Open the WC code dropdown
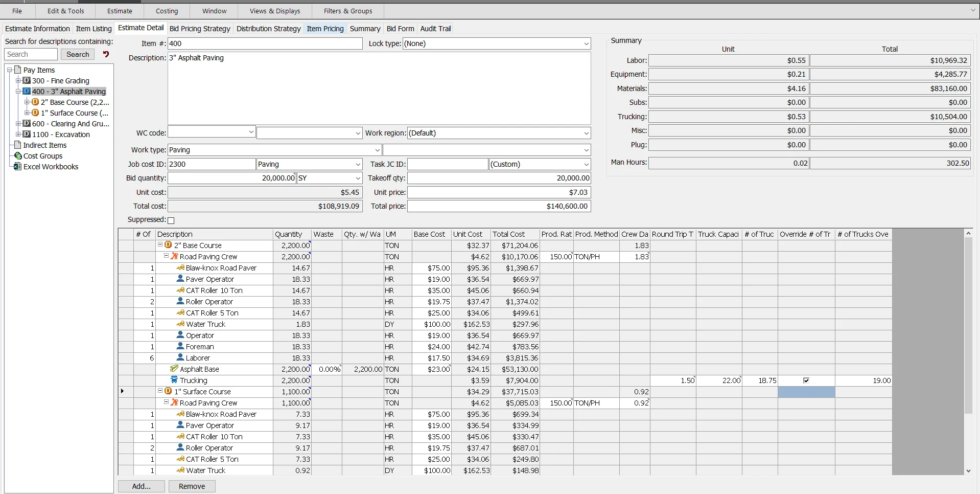This screenshot has height=494, width=980. pos(251,132)
